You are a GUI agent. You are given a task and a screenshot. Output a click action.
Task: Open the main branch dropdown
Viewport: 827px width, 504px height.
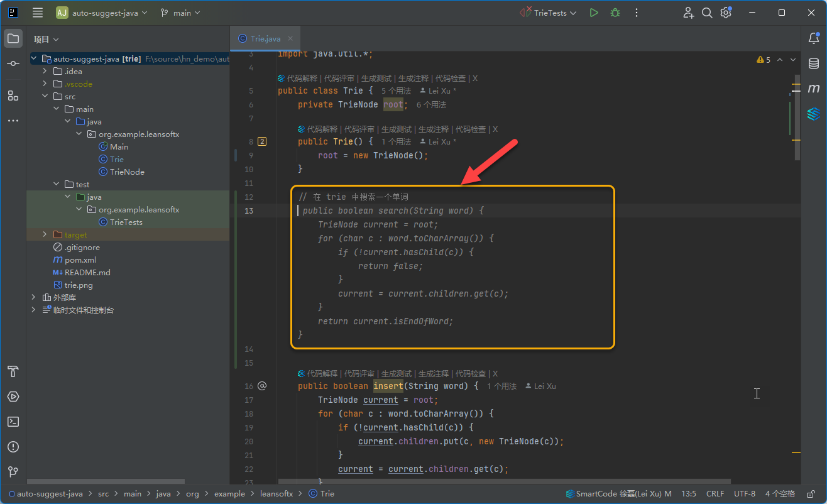(x=180, y=13)
